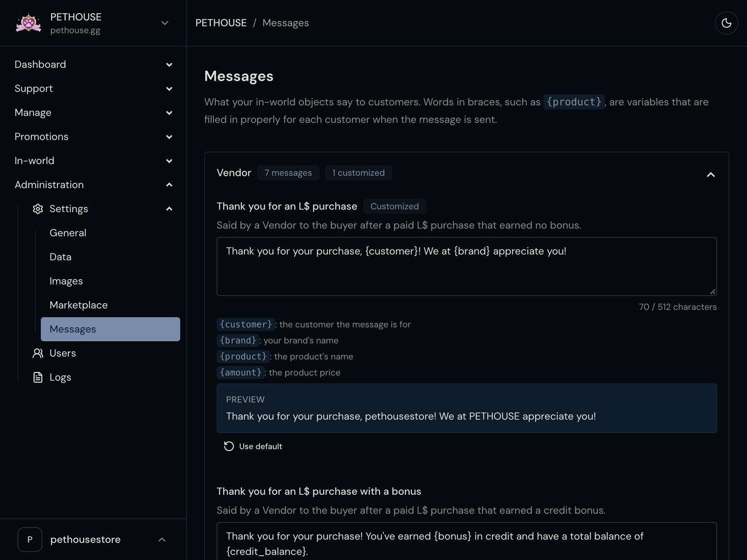Click the Users people icon
This screenshot has width=747, height=560.
(x=38, y=353)
